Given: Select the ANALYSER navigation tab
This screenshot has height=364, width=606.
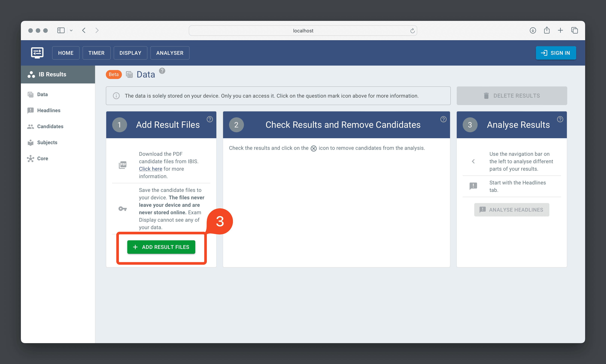Looking at the screenshot, I should coord(170,53).
